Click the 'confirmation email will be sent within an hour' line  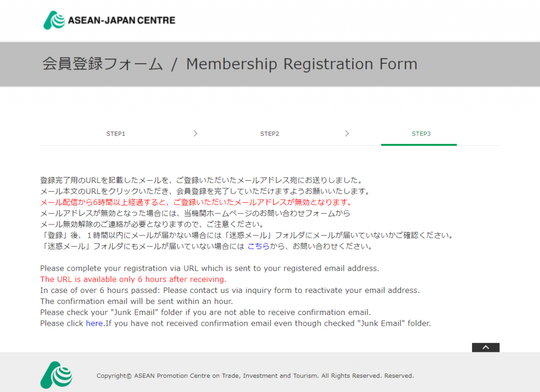click(x=137, y=301)
